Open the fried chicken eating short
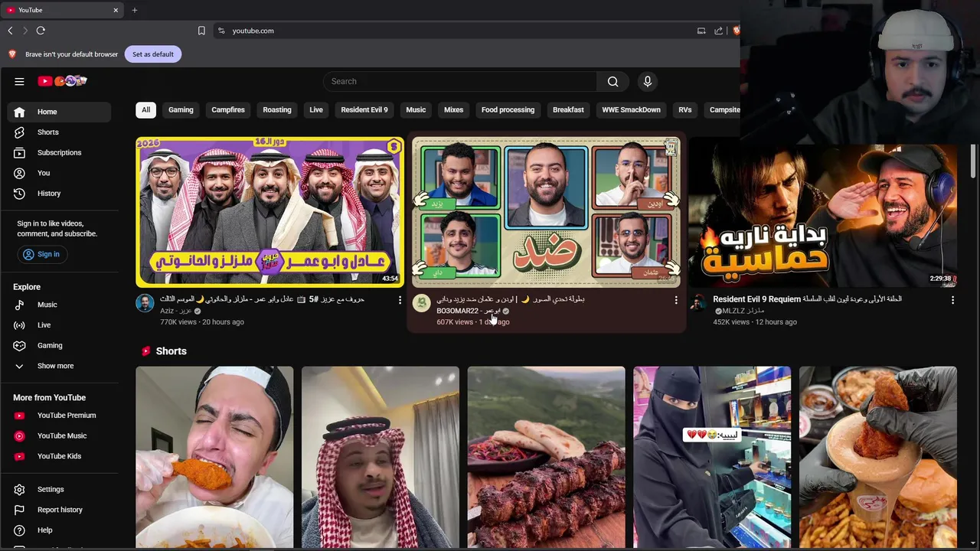The image size is (980, 551). tap(214, 457)
